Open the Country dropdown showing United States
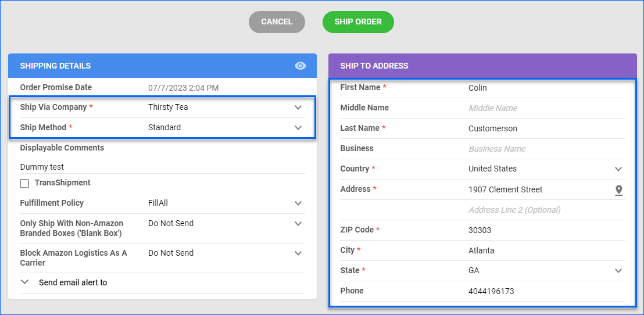 coord(547,169)
